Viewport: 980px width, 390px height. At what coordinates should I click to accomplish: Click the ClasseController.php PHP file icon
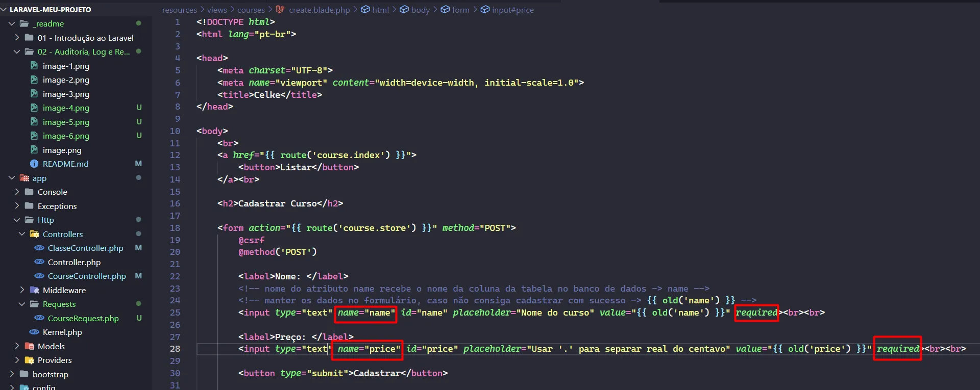pos(39,248)
